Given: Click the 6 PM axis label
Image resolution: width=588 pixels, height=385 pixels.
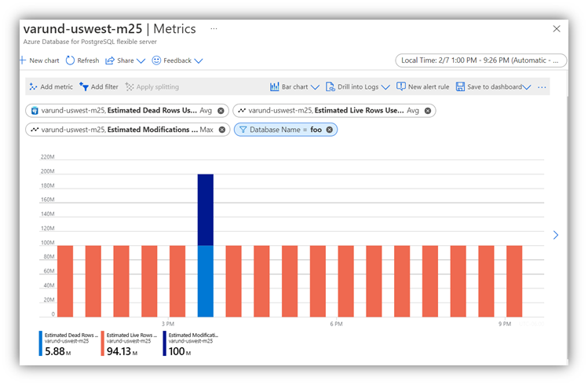Looking at the screenshot, I should [336, 324].
